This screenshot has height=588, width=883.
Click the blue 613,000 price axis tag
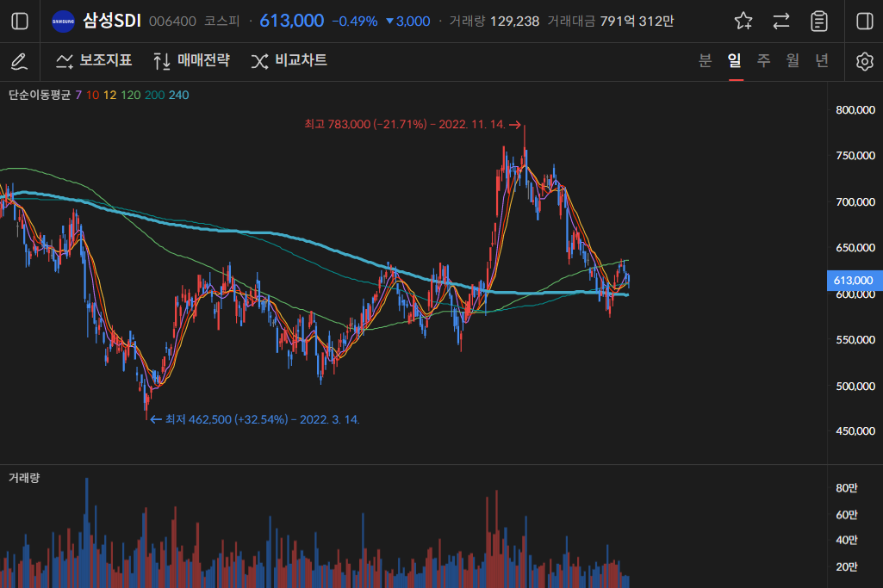click(855, 280)
